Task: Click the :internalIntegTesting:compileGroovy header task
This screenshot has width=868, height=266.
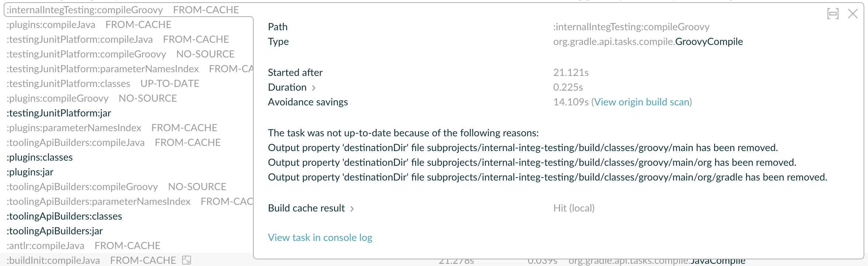Action: [85, 10]
